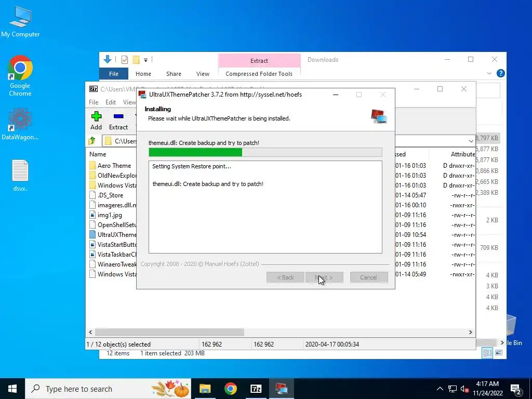The width and height of the screenshot is (532, 399).
Task: Open 7-Zip Edit menu
Action: coord(111,102)
